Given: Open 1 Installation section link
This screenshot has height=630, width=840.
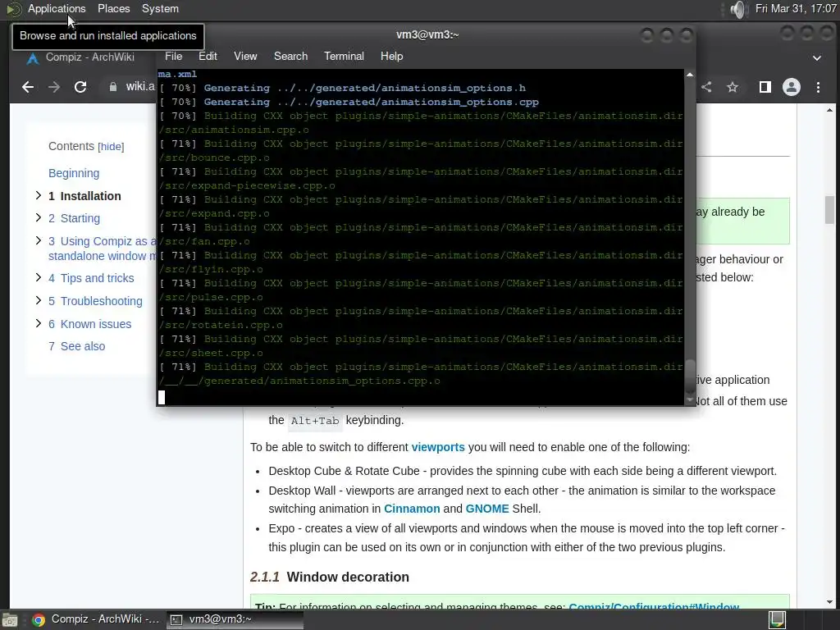Looking at the screenshot, I should click(x=84, y=196).
